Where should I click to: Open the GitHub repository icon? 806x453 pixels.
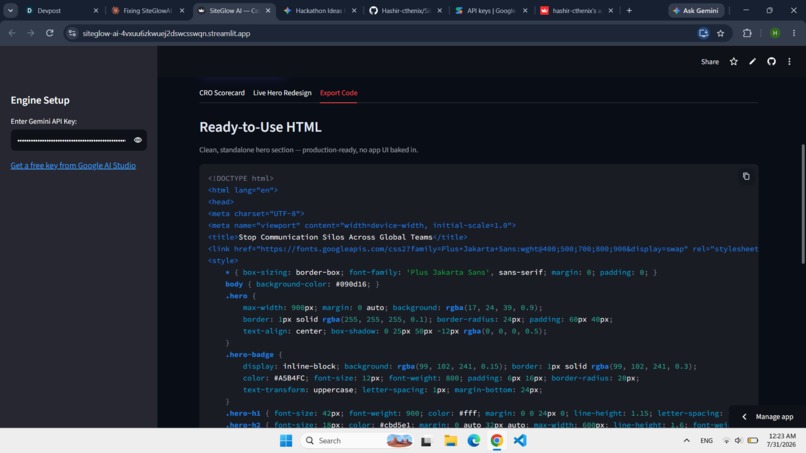coord(771,62)
